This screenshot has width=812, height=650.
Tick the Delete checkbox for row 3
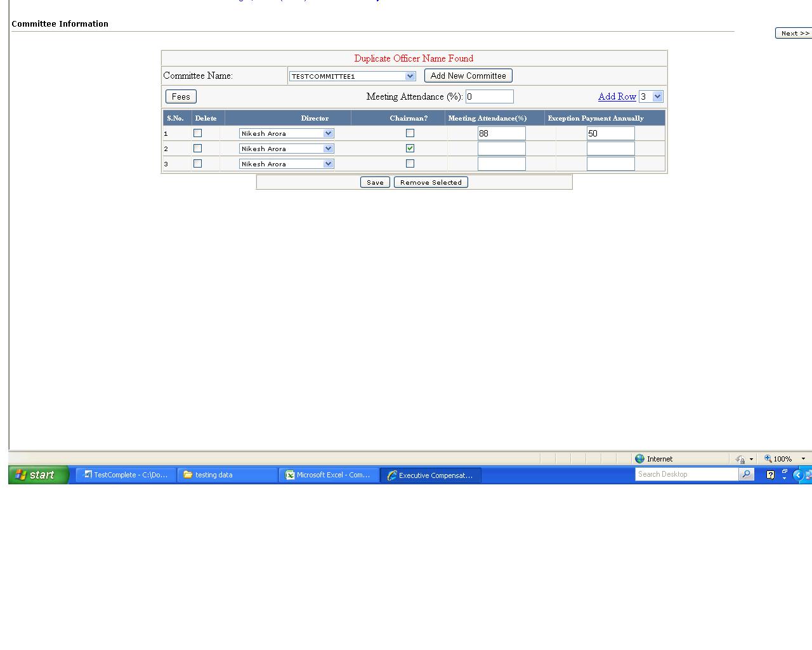click(197, 164)
